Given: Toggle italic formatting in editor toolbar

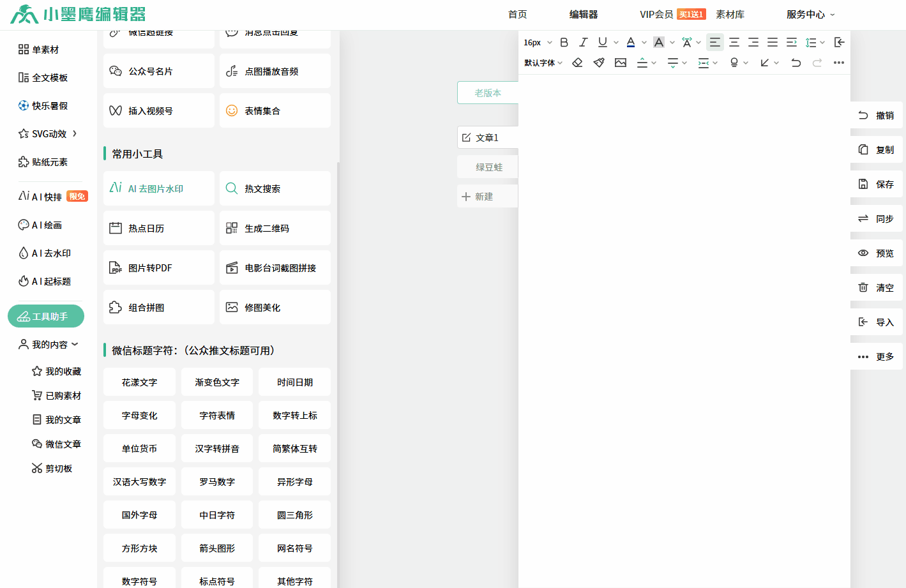Looking at the screenshot, I should 583,42.
